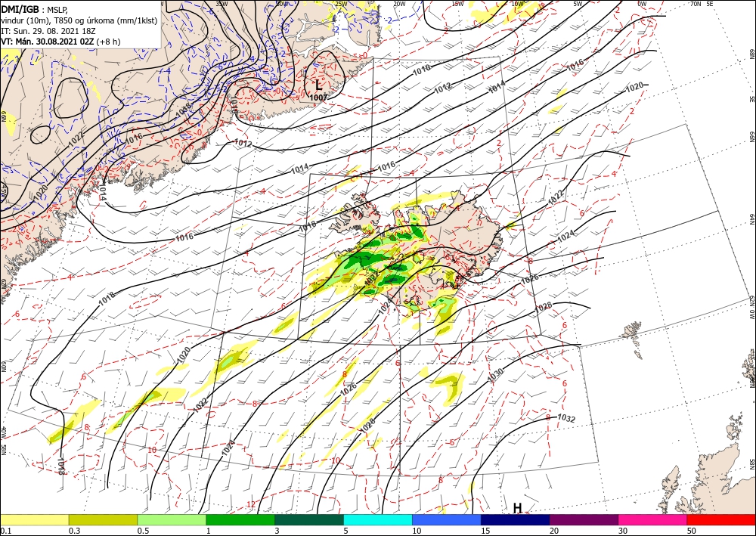
Task: Select the pink 30–50 legend segment
Action: coord(653,519)
